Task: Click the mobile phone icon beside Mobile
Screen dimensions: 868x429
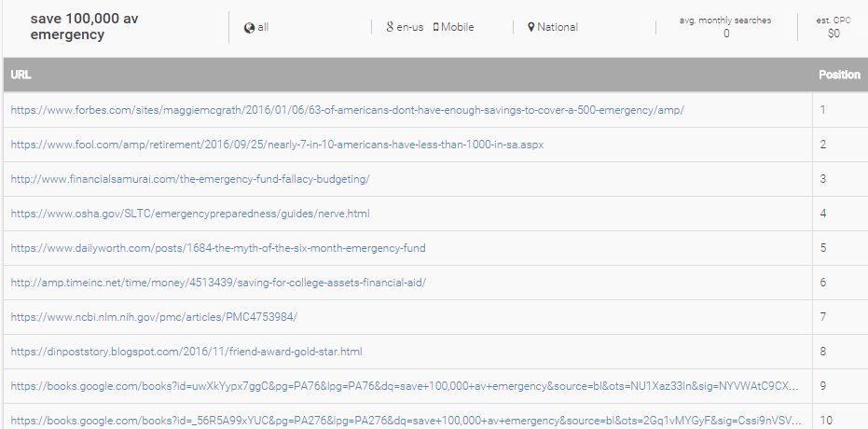Action: pos(435,26)
